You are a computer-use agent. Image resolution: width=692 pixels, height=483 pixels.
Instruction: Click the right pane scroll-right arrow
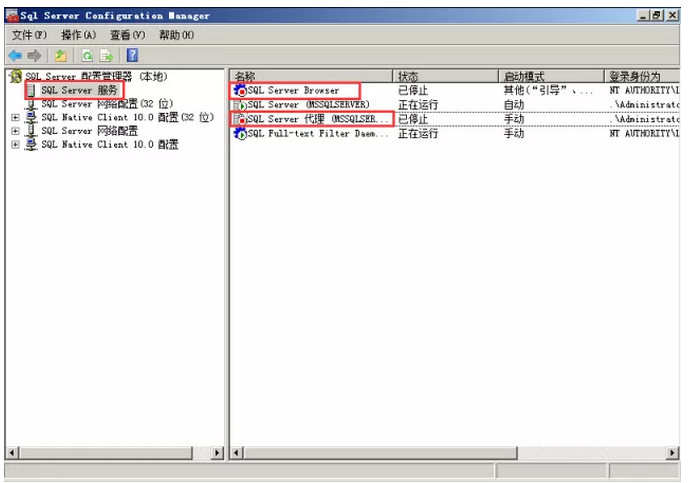[x=673, y=453]
